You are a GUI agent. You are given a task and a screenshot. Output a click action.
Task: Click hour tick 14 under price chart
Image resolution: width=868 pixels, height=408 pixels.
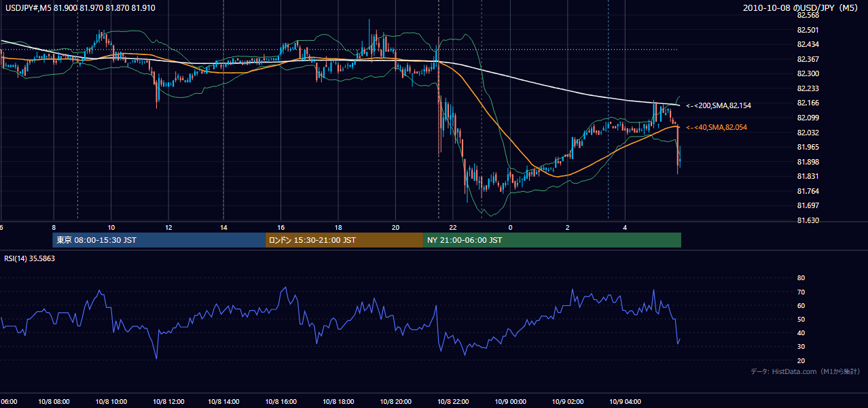tap(225, 228)
